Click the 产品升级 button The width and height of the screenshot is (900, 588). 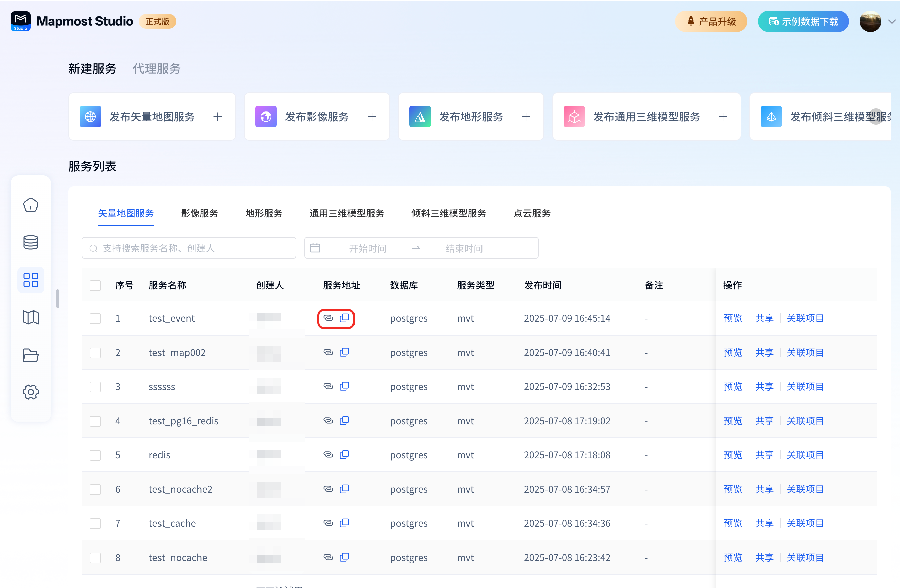(x=711, y=21)
